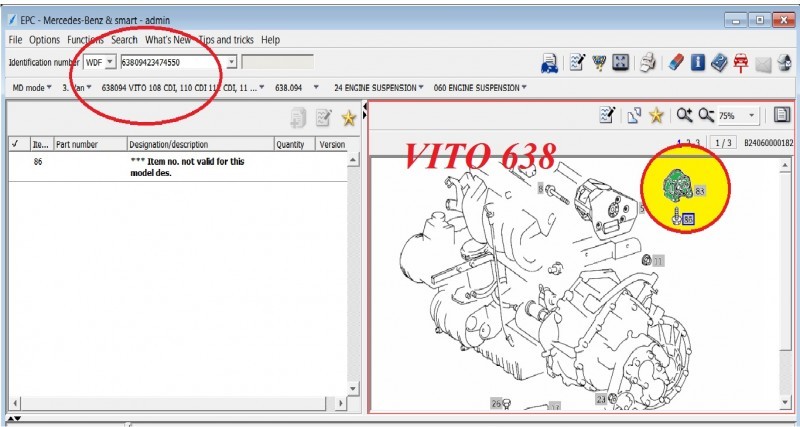Open the vehicle data card icon
This screenshot has height=427, width=800.
549,63
